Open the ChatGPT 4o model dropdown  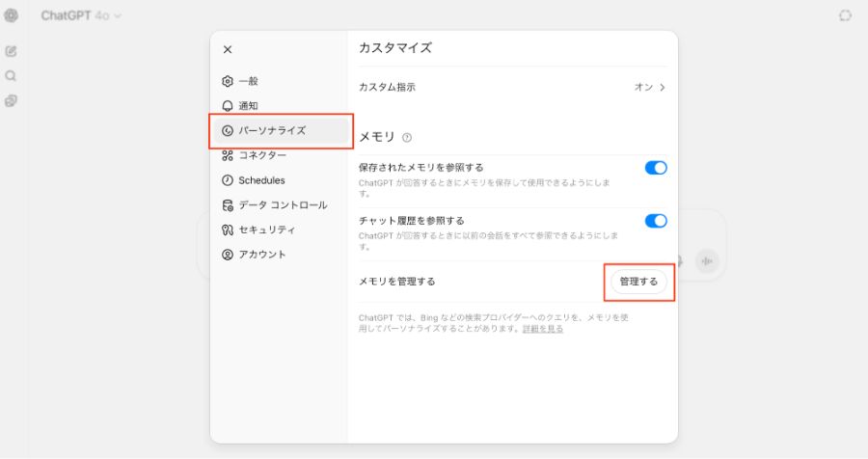[x=81, y=15]
